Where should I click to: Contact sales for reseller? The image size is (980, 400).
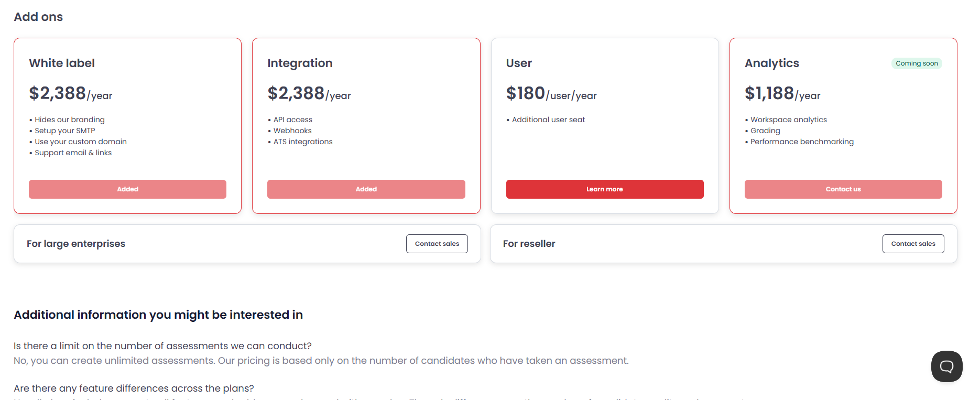pos(913,244)
